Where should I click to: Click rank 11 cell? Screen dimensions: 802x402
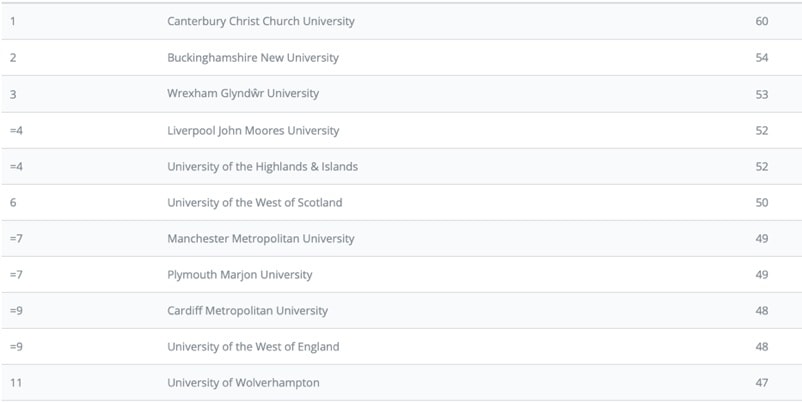click(15, 383)
